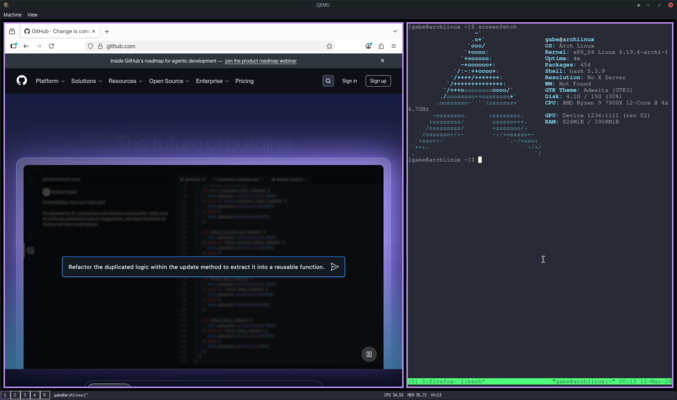The image size is (677, 400).
Task: Click the 'OS: Arch Linux' line in terminal
Action: [x=569, y=46]
